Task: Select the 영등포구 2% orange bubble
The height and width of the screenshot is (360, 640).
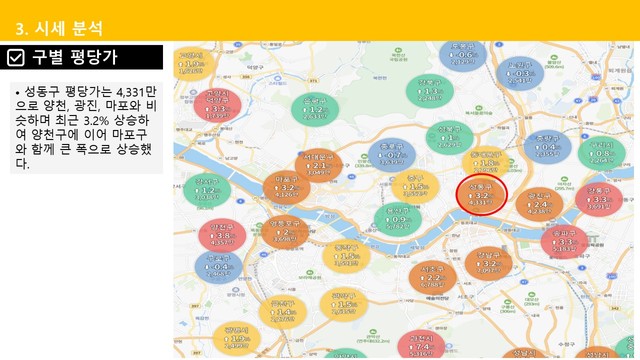Action: [285, 231]
